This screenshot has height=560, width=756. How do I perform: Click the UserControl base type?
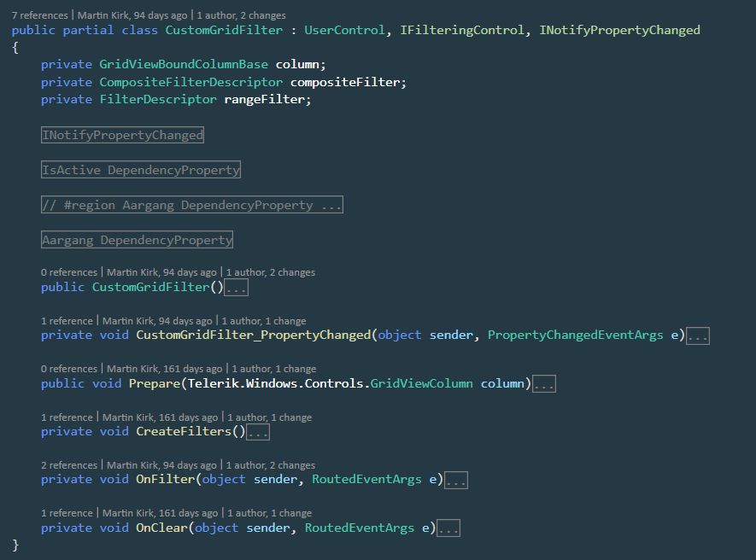[345, 31]
